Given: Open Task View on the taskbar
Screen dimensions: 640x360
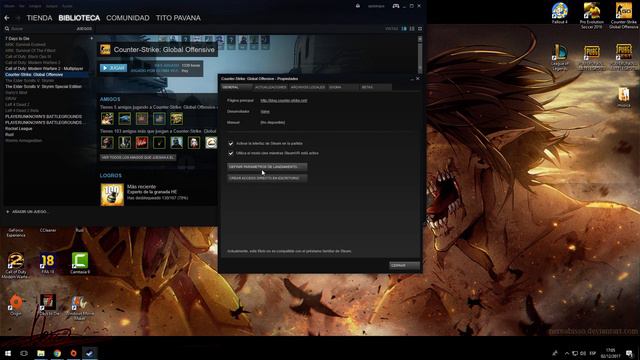Looking at the screenshot, I should [24, 353].
